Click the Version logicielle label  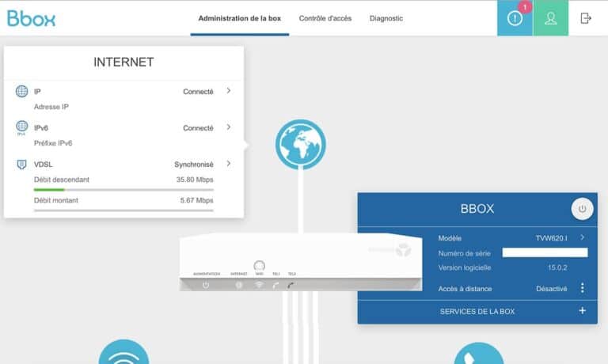pyautogui.click(x=465, y=267)
